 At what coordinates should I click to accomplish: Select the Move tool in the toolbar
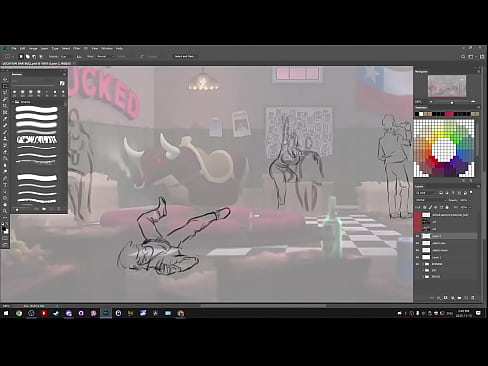[5, 79]
